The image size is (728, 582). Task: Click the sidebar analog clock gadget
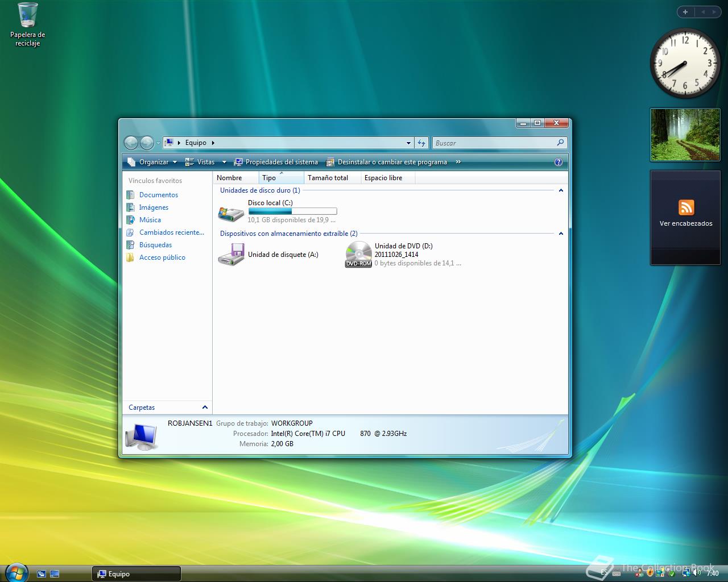pos(685,63)
